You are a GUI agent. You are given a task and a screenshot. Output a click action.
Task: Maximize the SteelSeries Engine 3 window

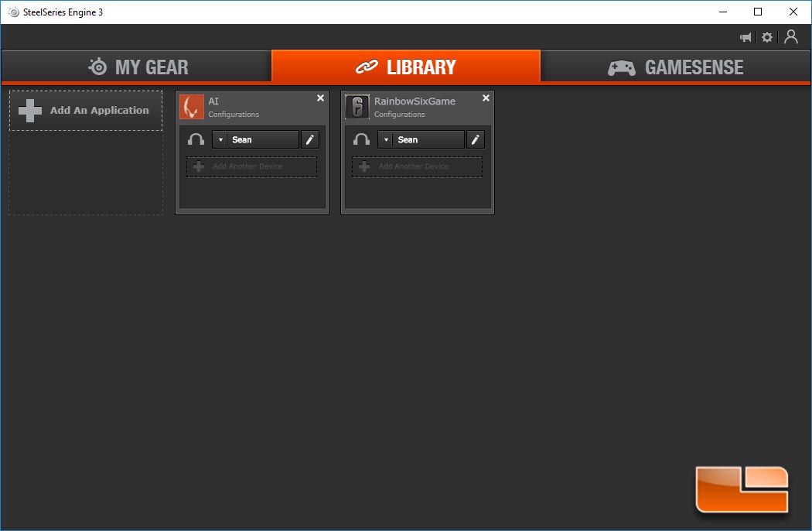point(758,12)
